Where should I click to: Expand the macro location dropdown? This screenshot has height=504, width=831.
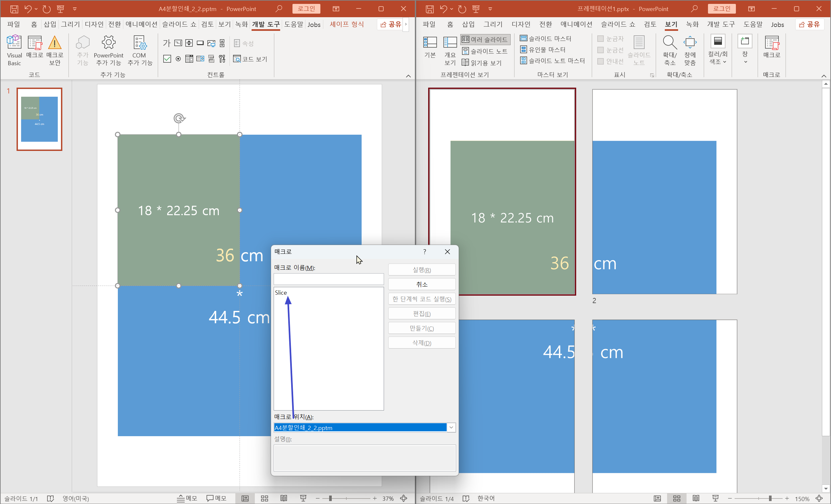(x=451, y=427)
